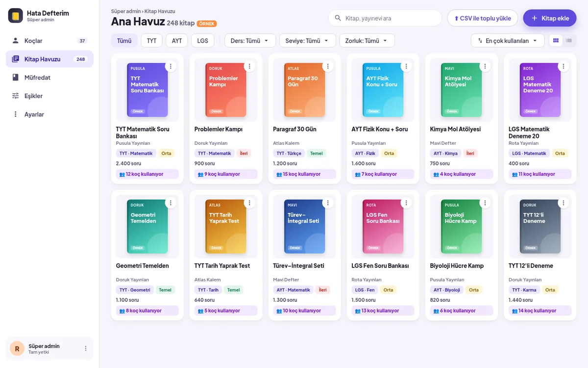This screenshot has width=588, height=368.
Task: Open Müfredat in the sidebar
Action: pyautogui.click(x=49, y=78)
